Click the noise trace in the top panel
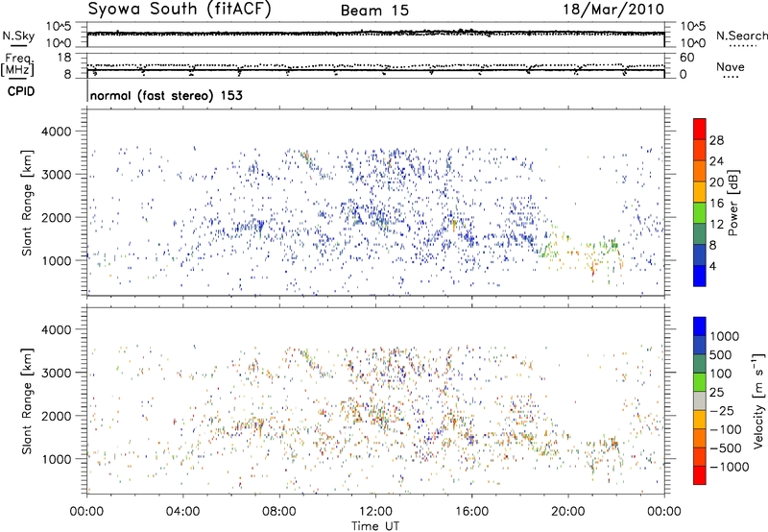The image size is (768, 532). click(x=375, y=33)
